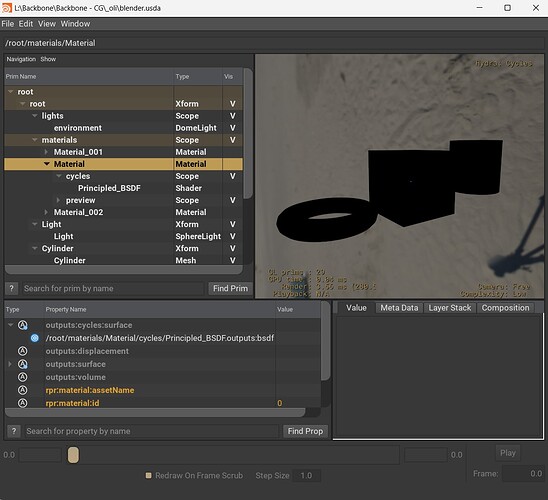
Task: Switch to the Composition tab
Action: click(x=505, y=308)
